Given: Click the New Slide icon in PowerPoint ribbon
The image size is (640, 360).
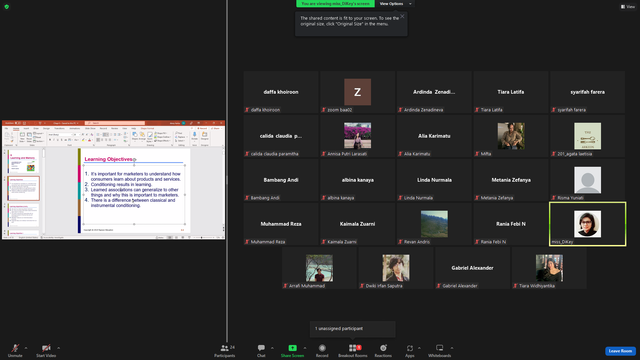Looking at the screenshot, I should (x=22, y=135).
